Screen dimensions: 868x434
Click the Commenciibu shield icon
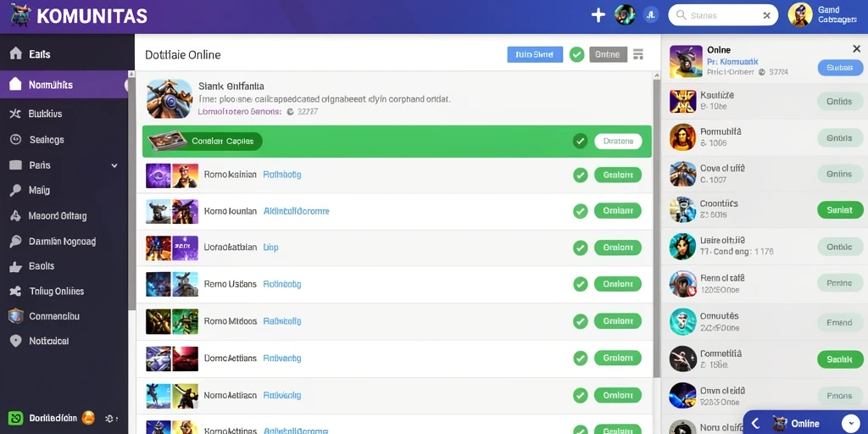coord(15,316)
